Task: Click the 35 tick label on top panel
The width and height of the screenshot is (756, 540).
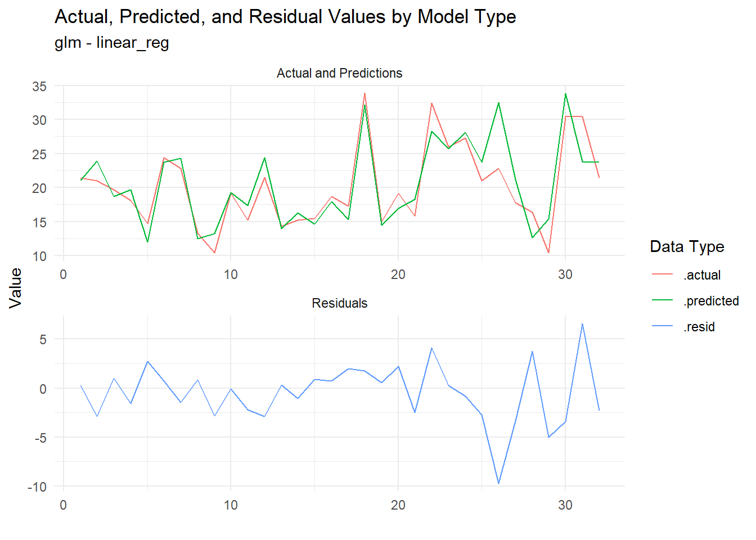Action: click(39, 87)
